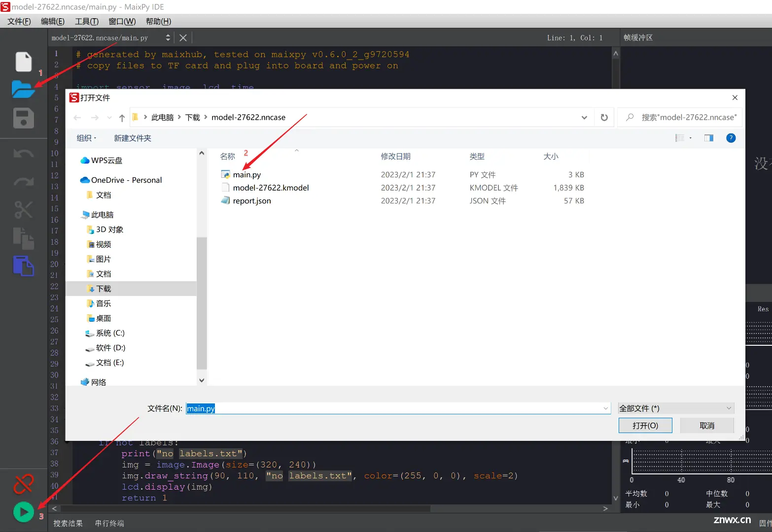This screenshot has height=532, width=772.
Task: Click the Cut scissors icon
Action: tap(23, 210)
